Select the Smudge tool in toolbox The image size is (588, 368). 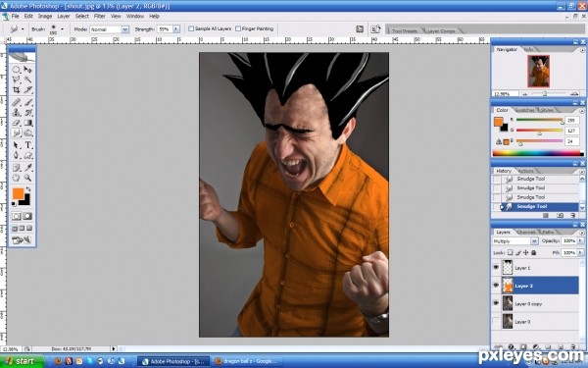16,132
